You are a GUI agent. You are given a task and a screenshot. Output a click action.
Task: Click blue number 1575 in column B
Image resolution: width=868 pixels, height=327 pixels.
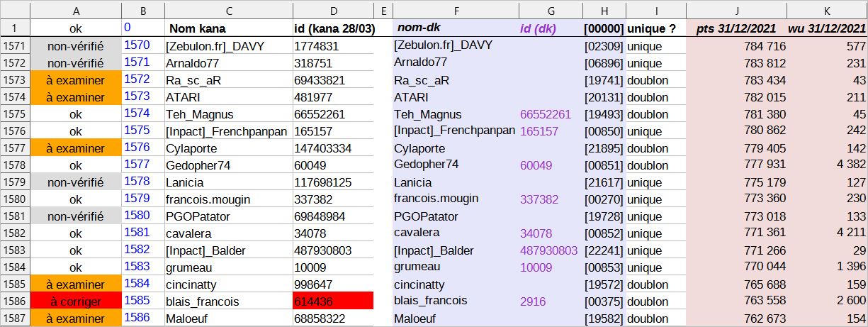click(137, 131)
